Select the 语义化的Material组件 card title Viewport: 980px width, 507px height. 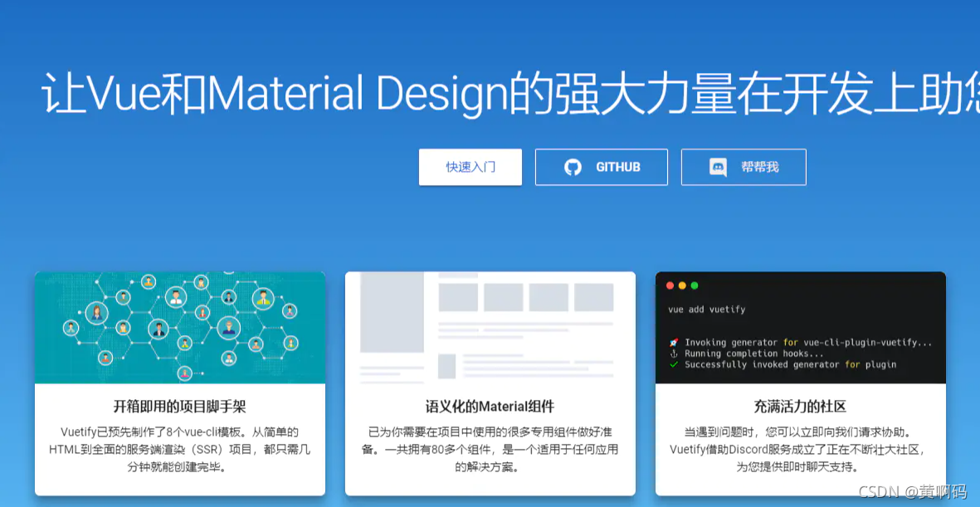(x=490, y=407)
